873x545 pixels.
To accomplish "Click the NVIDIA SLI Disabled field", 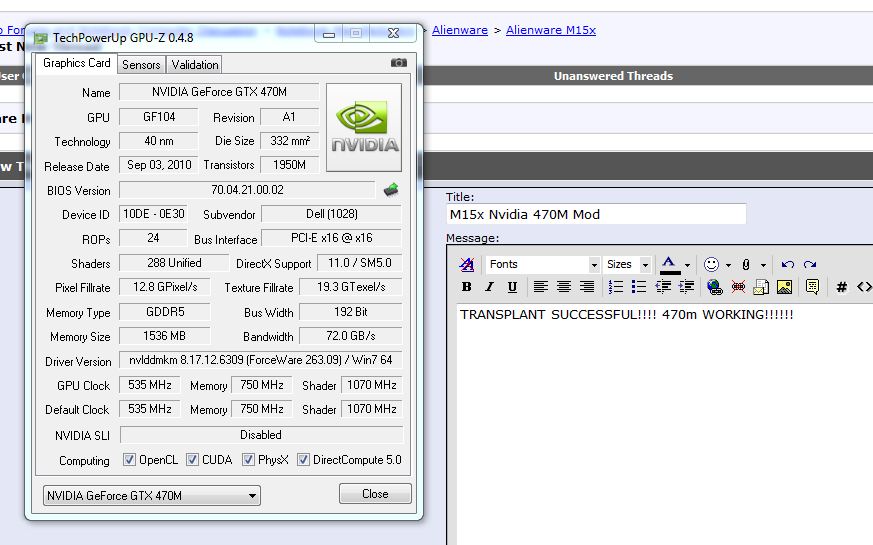I will pos(261,435).
